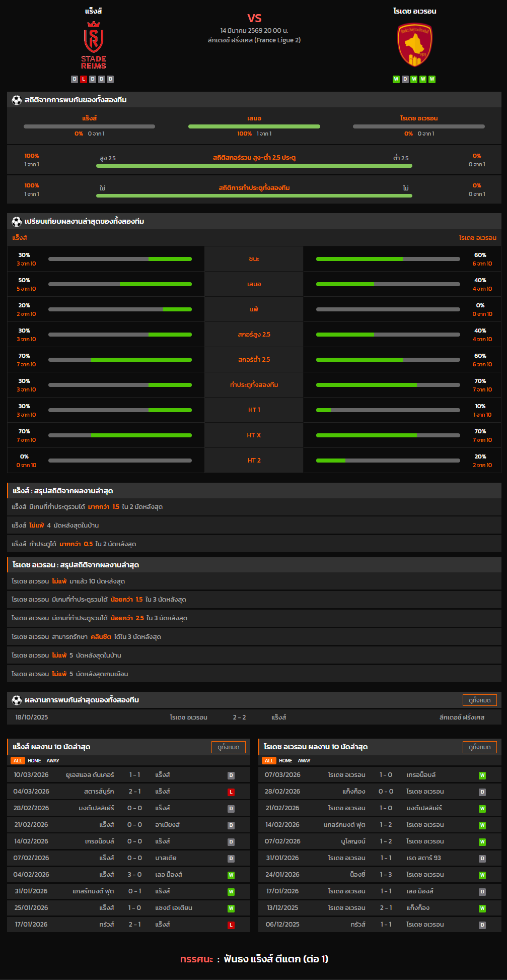Select ALL filter in Reims last 10 matches
Viewport: 507px width, 980px height.
(18, 761)
